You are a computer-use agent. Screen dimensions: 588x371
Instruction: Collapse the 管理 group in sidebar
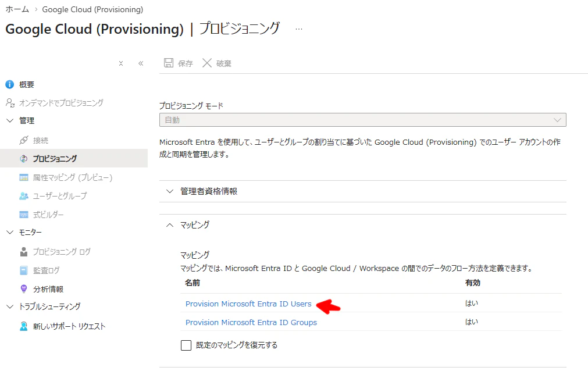10,121
